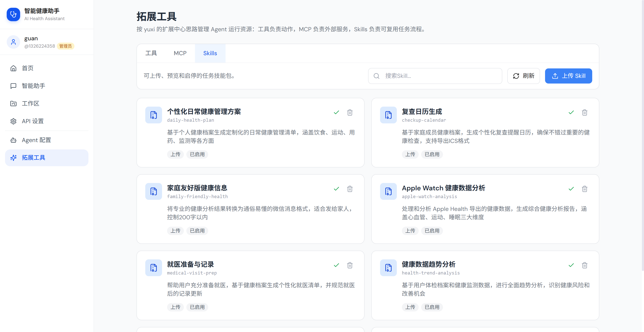Open the 复查日历生成 skill title
644x332 pixels.
422,112
